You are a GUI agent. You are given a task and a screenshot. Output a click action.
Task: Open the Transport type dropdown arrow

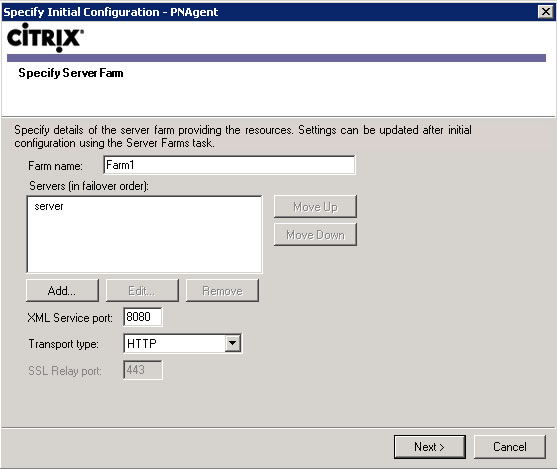[233, 343]
